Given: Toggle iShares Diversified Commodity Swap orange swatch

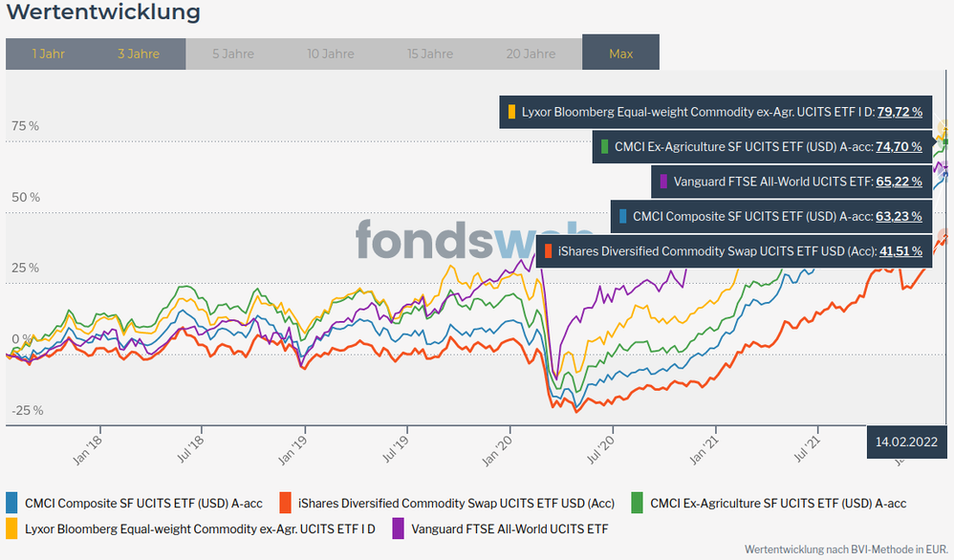Looking at the screenshot, I should coord(285,503).
